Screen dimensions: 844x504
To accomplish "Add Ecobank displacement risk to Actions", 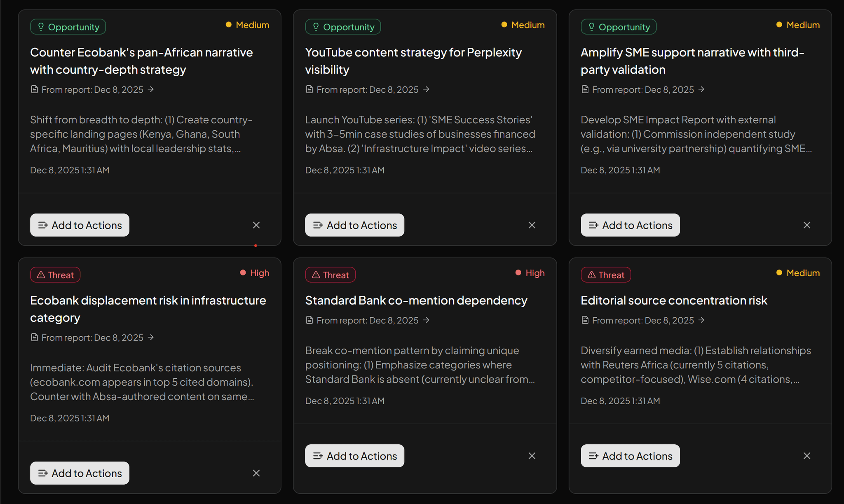I will point(79,473).
